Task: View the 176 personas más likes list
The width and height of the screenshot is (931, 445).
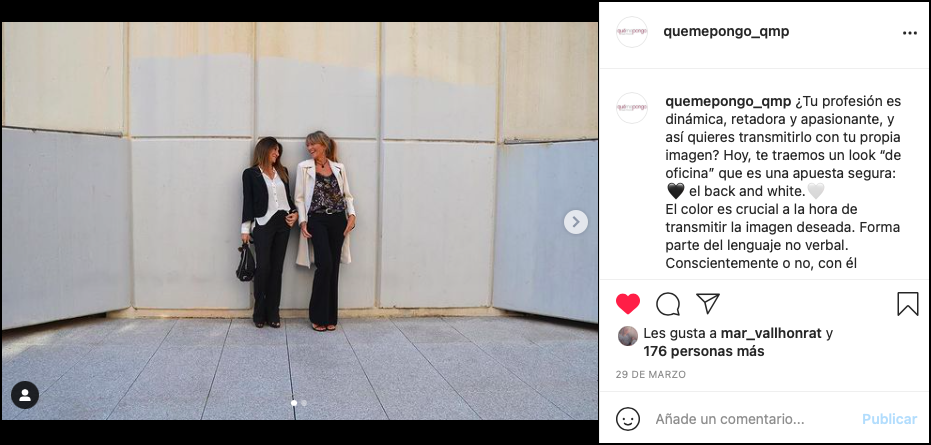Action: pos(704,351)
